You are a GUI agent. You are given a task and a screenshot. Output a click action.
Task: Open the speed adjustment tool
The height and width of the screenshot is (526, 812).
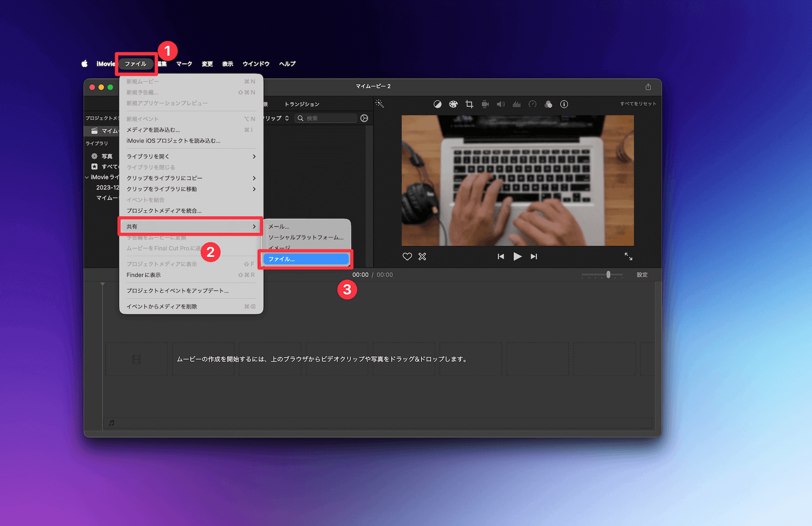(x=533, y=104)
